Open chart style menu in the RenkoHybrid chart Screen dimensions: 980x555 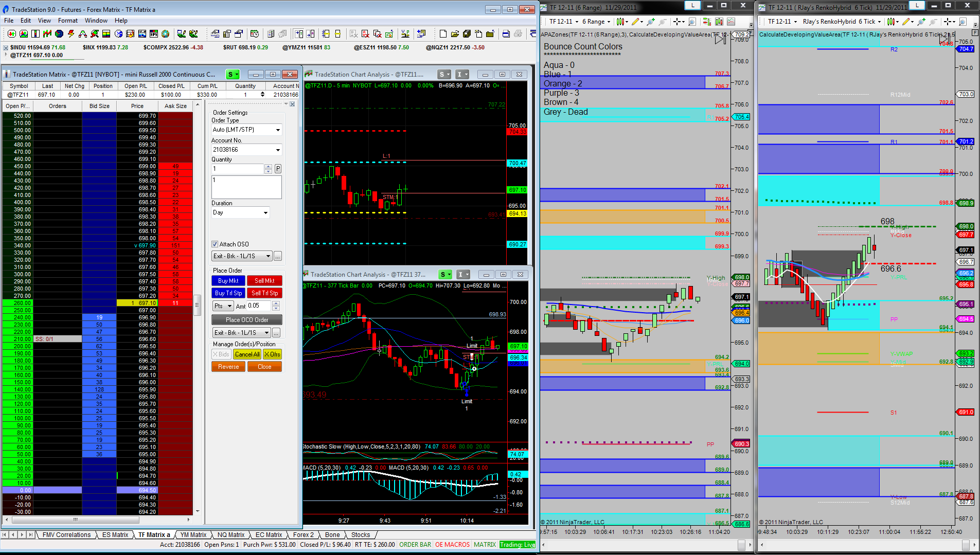pyautogui.click(x=893, y=22)
